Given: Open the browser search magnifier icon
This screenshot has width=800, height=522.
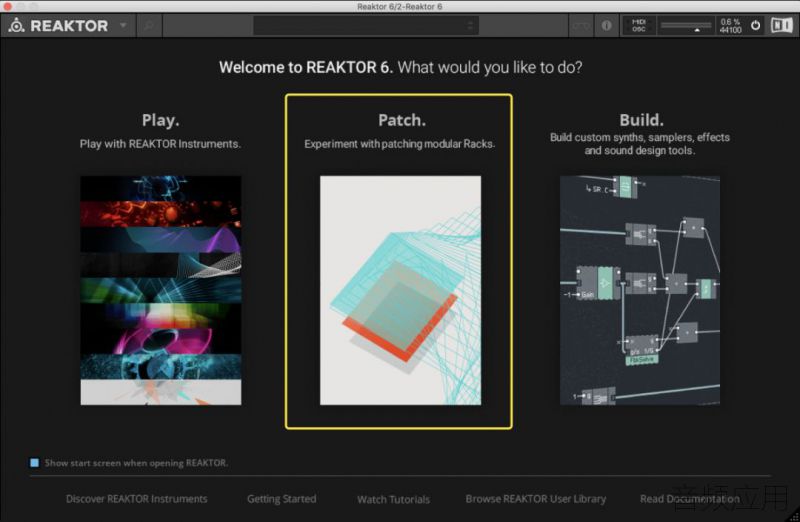Looking at the screenshot, I should pyautogui.click(x=149, y=26).
